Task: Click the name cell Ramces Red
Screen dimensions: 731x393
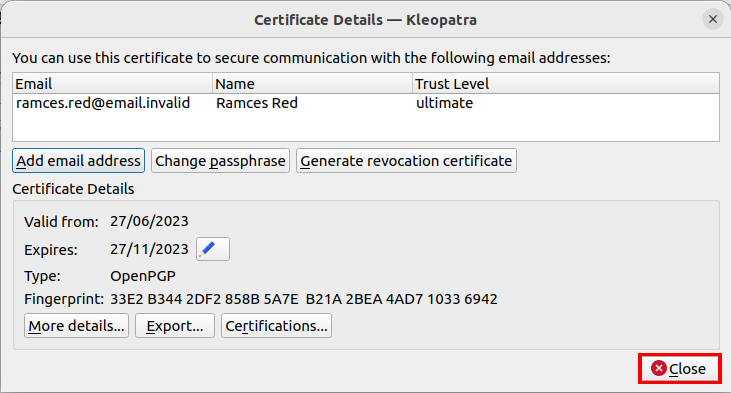Action: pos(257,103)
